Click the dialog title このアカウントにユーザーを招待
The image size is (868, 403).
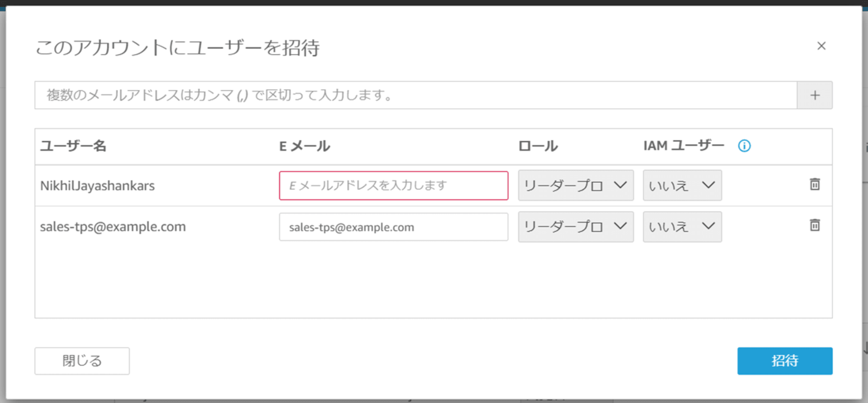point(178,48)
